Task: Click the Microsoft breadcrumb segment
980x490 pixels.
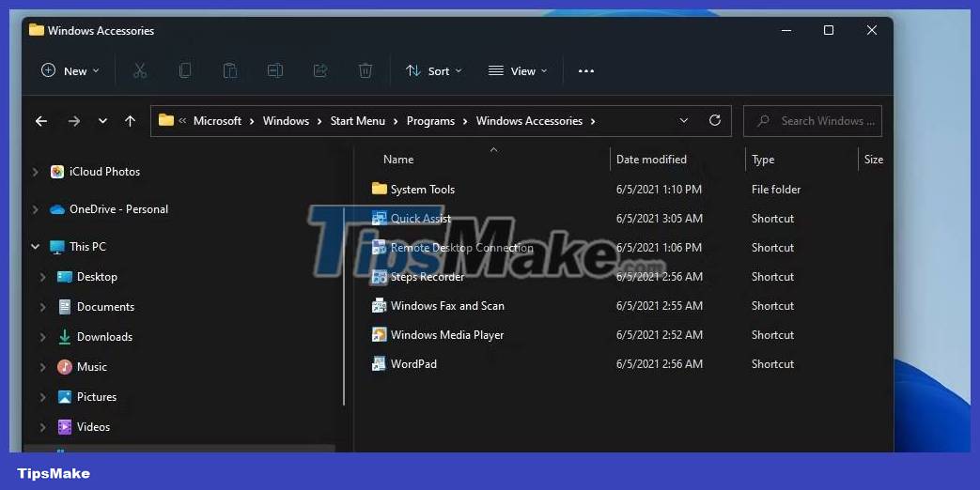Action: pos(217,121)
